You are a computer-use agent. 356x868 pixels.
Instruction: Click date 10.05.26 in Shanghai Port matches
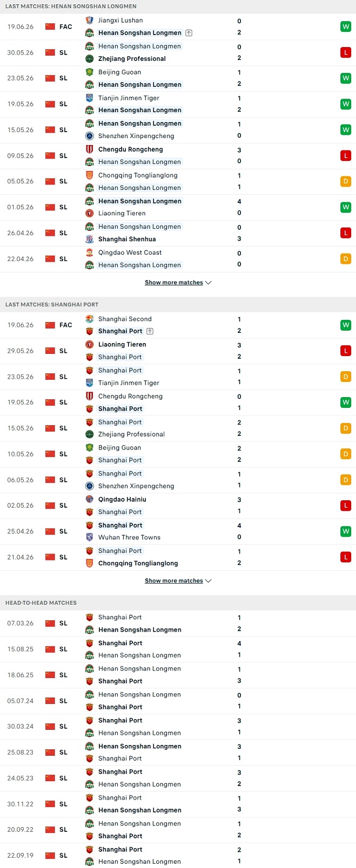point(21,454)
